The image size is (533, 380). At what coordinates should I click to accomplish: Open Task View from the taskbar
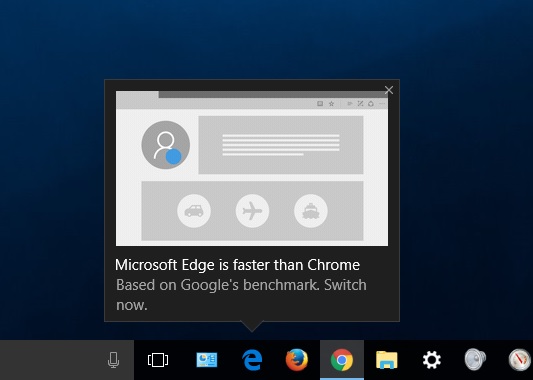[158, 360]
